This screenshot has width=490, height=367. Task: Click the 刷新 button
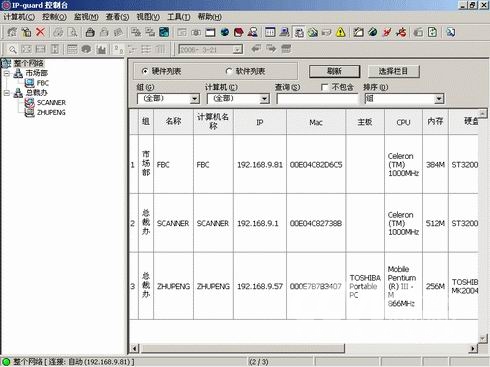pos(334,71)
